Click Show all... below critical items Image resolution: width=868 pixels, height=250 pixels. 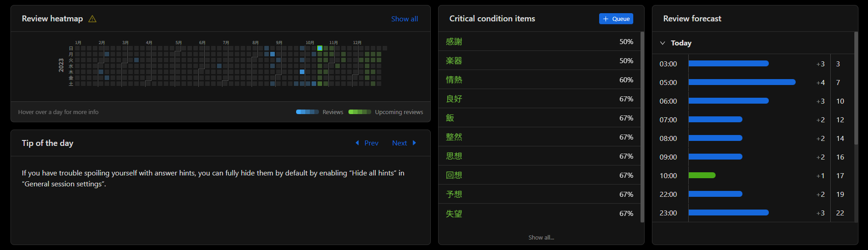tap(541, 237)
